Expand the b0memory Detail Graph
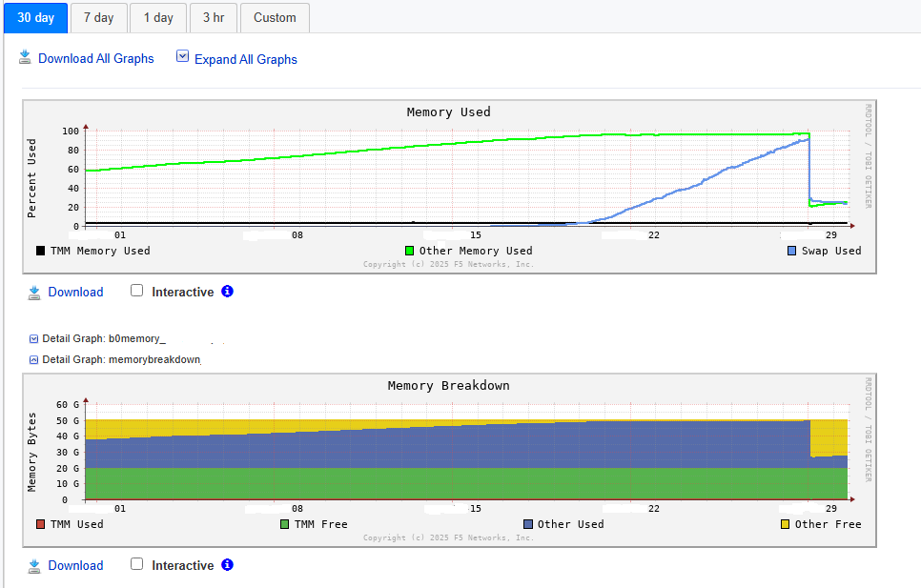The width and height of the screenshot is (921, 588). pos(34,338)
